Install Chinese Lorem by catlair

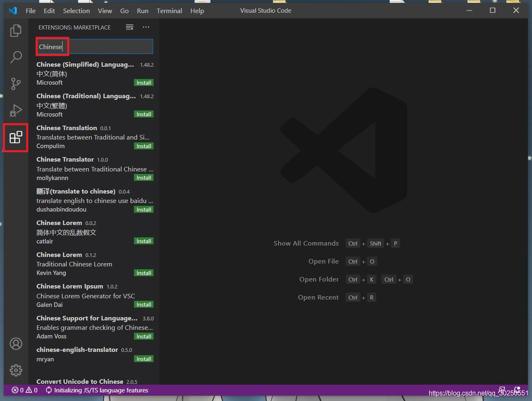[144, 241]
